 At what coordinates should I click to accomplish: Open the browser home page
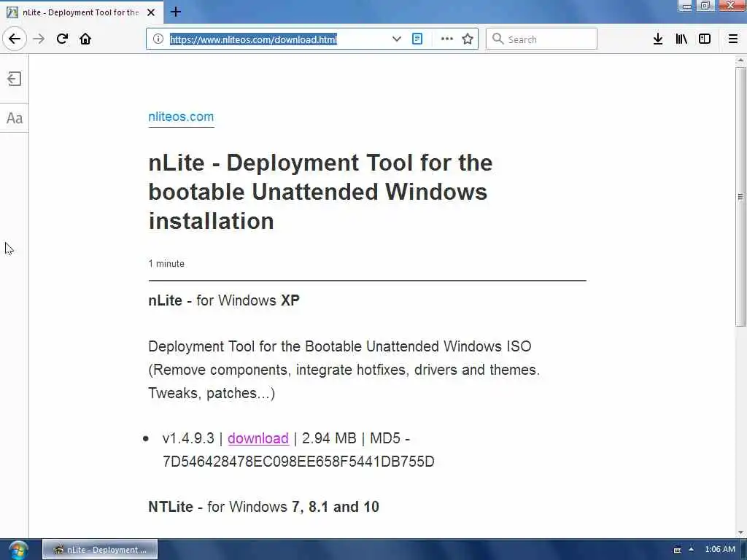(x=85, y=39)
